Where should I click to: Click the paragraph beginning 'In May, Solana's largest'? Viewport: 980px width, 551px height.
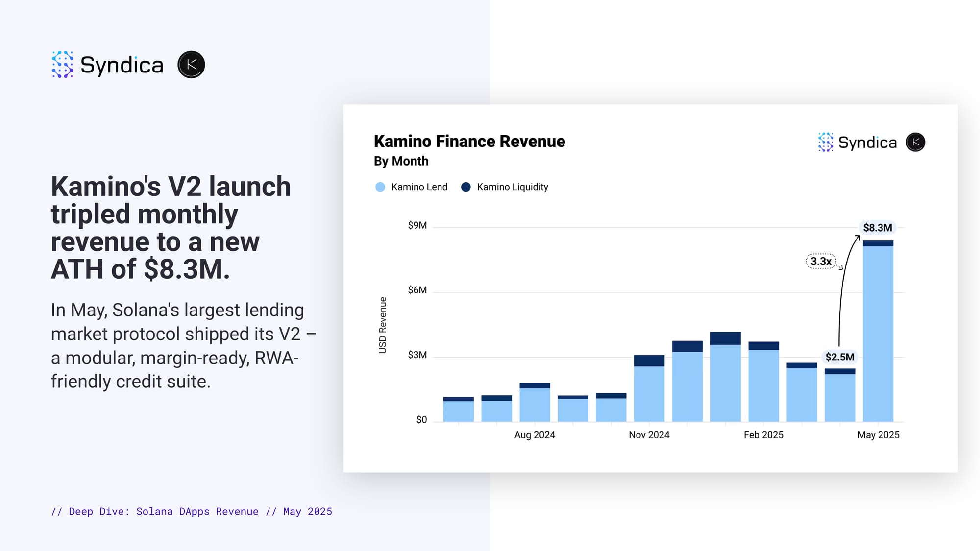(x=184, y=346)
